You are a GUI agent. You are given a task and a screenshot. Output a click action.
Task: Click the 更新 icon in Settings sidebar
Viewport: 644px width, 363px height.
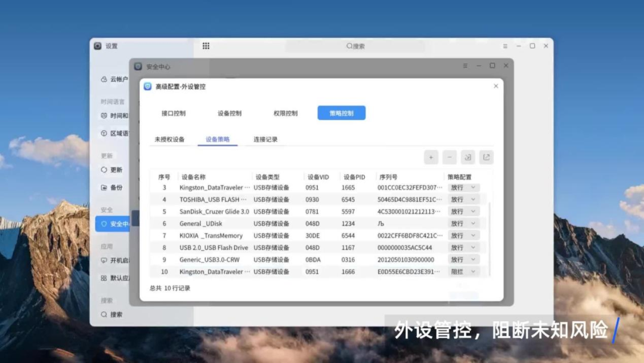pyautogui.click(x=104, y=170)
